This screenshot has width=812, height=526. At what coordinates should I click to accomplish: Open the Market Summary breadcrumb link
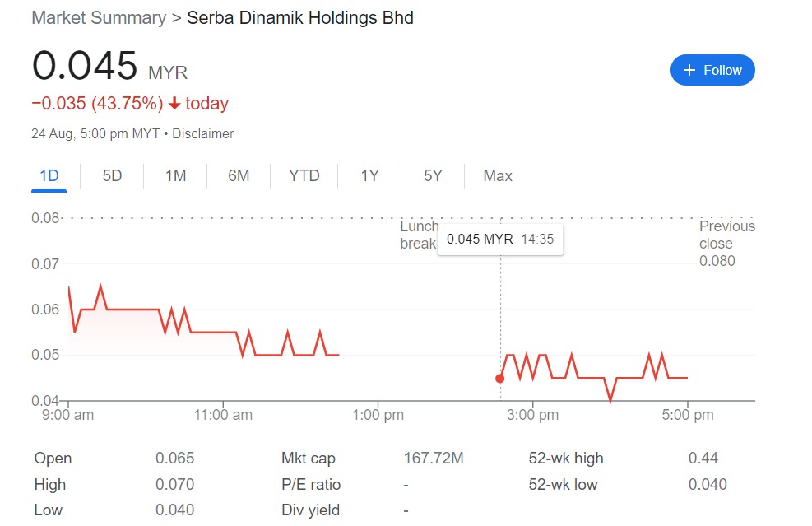tap(99, 17)
